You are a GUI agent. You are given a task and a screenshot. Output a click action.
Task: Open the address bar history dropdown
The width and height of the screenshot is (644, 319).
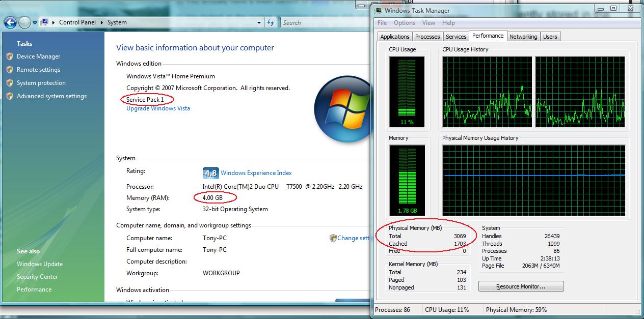(x=259, y=22)
